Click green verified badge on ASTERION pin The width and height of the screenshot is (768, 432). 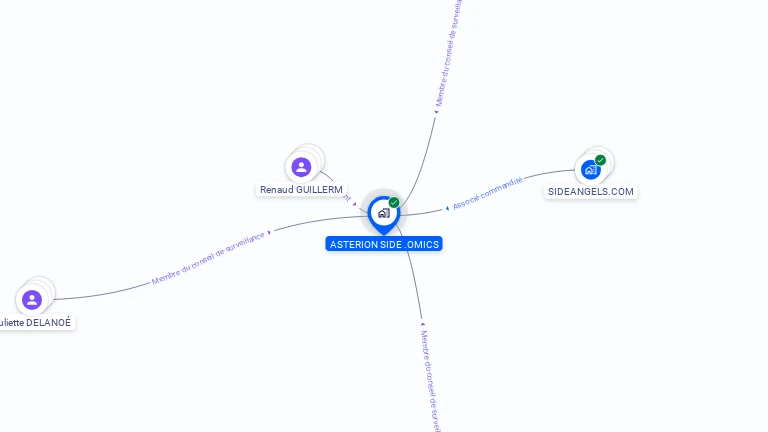tap(394, 202)
